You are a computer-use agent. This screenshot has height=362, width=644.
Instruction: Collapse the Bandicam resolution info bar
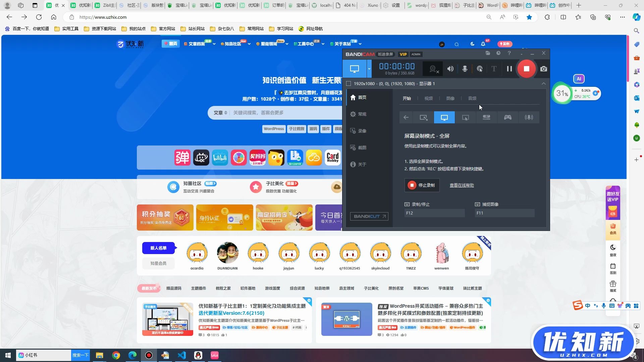[544, 83]
